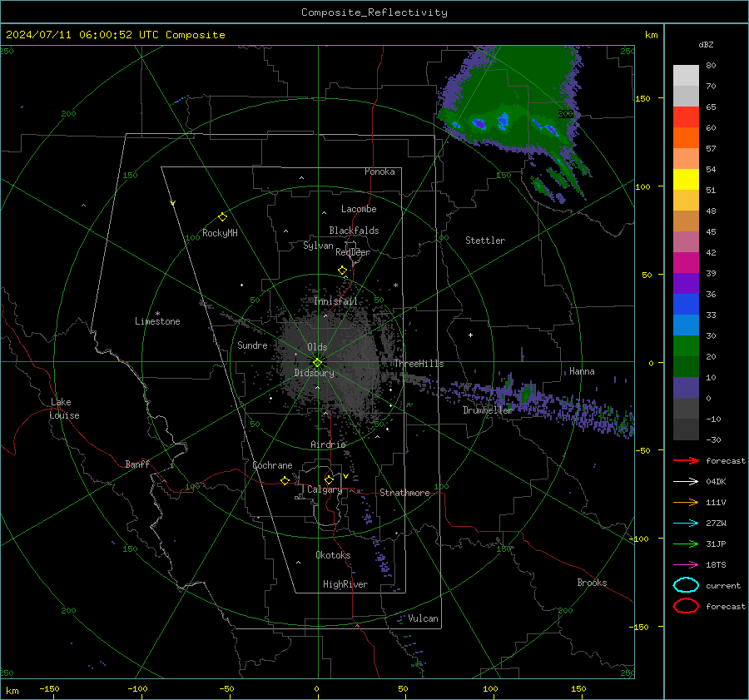
Task: Click the 150 km x-axis tick label
Action: pos(578,688)
